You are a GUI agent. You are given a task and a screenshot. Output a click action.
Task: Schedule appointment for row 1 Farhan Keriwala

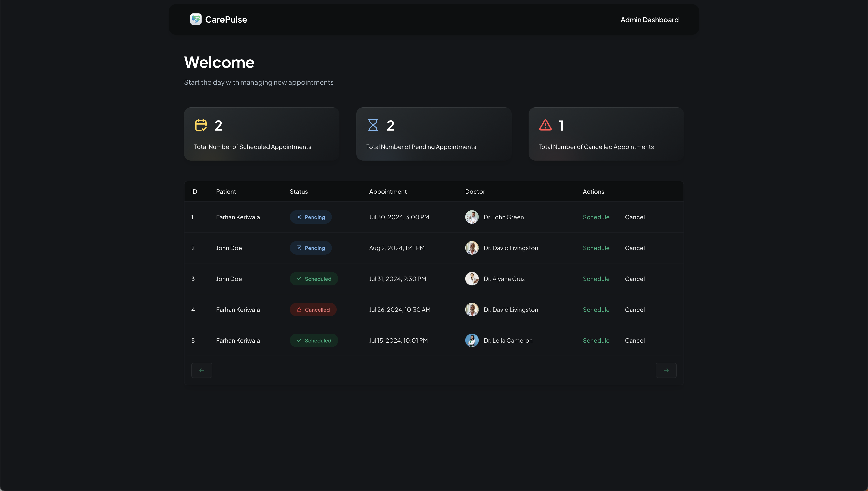pyautogui.click(x=596, y=217)
